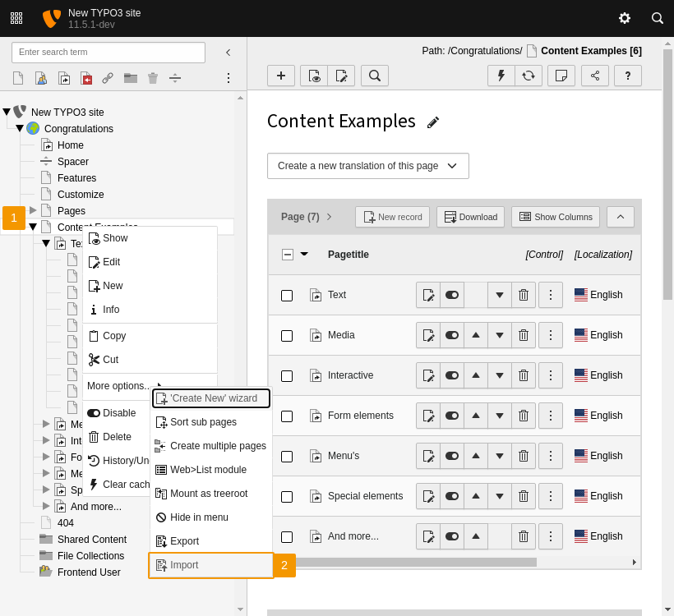The height and width of the screenshot is (616, 674).
Task: Open sharing options via the share icon
Action: (x=593, y=76)
